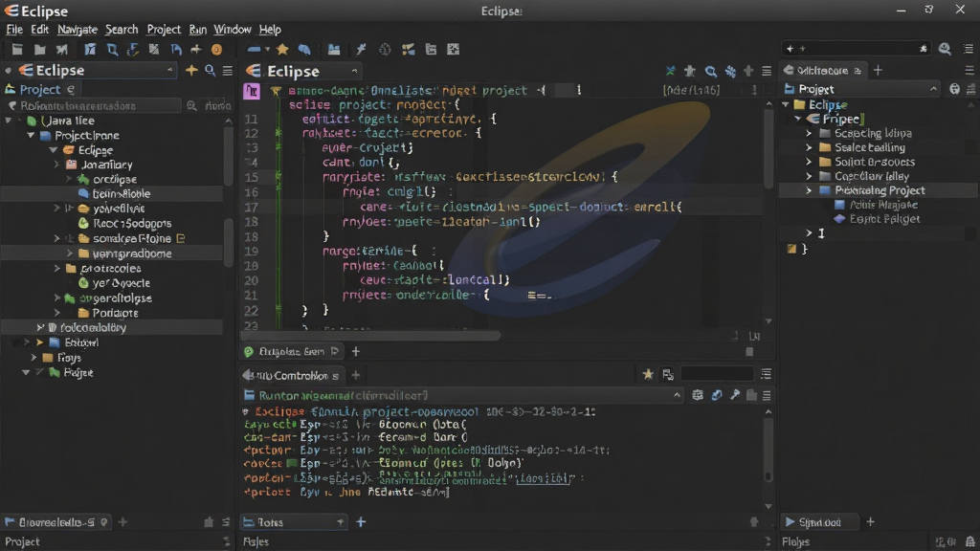Viewport: 980px width, 551px height.
Task: Click blue plus button beside 'Tons' tab
Action: pyautogui.click(x=361, y=521)
